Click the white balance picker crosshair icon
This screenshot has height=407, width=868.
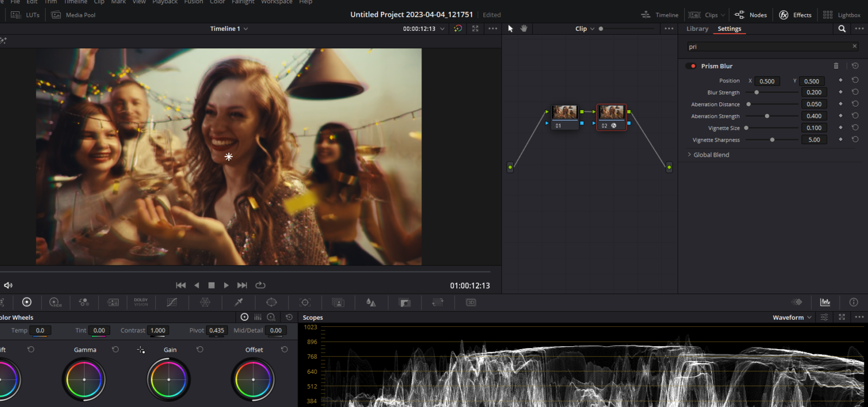point(141,350)
